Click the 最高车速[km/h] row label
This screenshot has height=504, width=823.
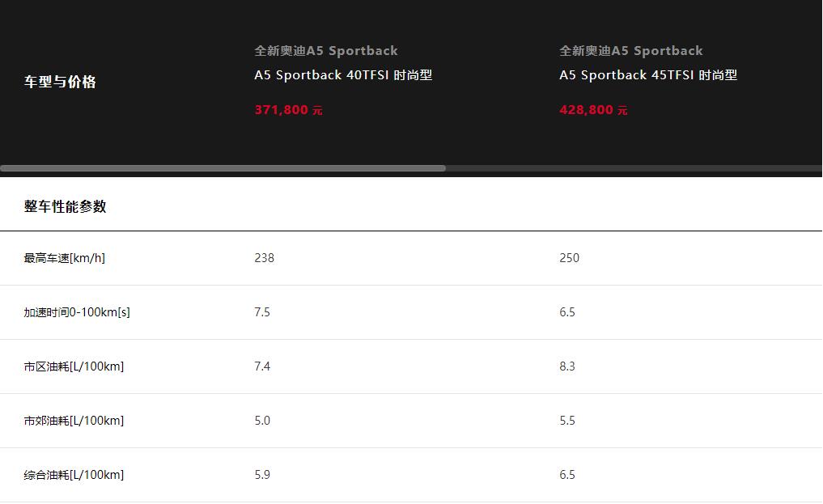pos(65,258)
